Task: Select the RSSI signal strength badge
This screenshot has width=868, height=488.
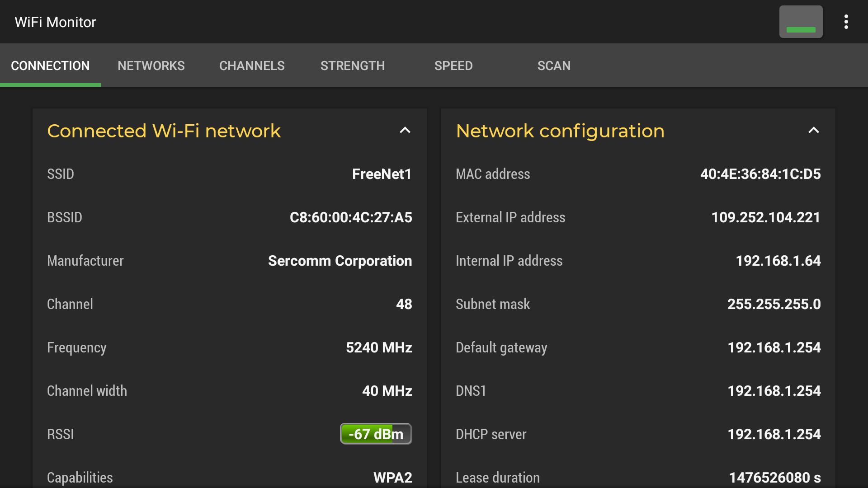Action: click(x=376, y=434)
